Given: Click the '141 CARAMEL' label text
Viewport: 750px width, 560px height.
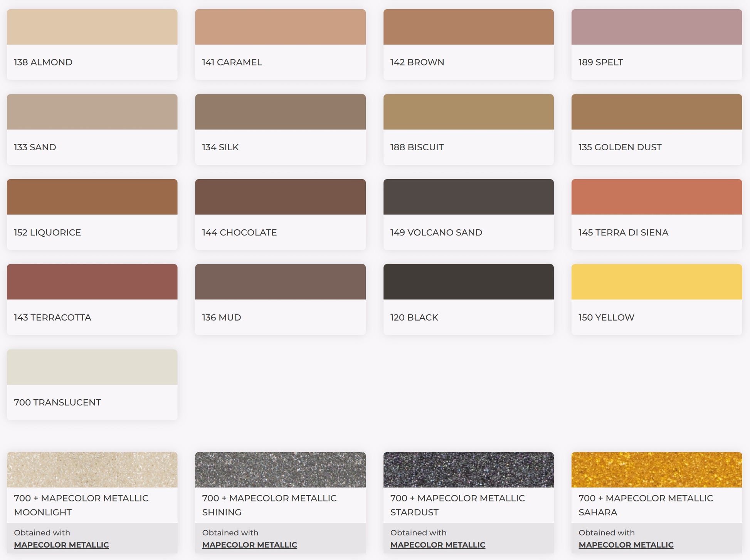Looking at the screenshot, I should [232, 62].
